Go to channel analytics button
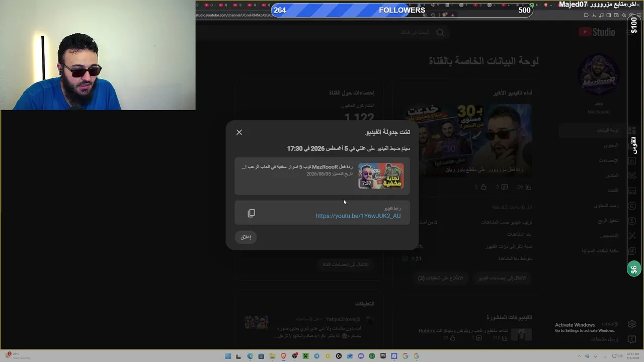Screen dimensions: 644x362 pos(345,264)
